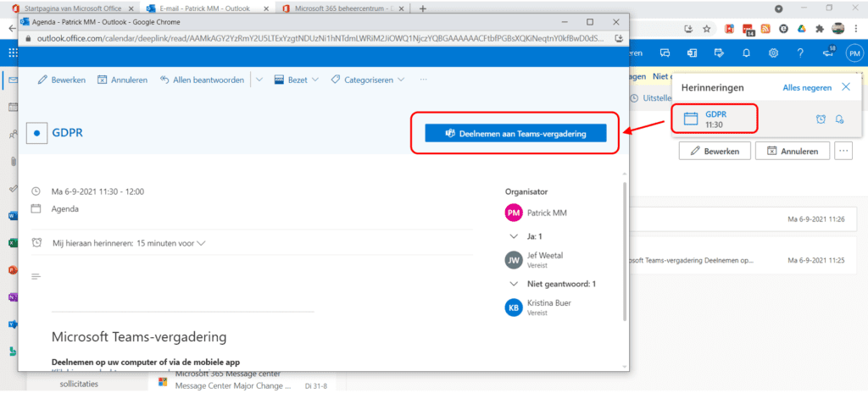The width and height of the screenshot is (868, 393).
Task: Select the 'Ma 6-9-2021 11:25' message row
Action: pyautogui.click(x=744, y=260)
